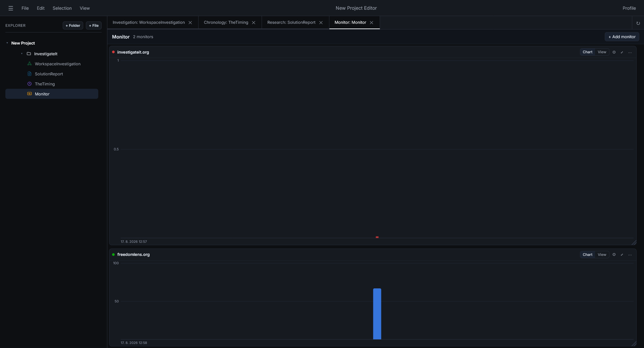Click the green status dot of freedomlens.org

coord(113,255)
